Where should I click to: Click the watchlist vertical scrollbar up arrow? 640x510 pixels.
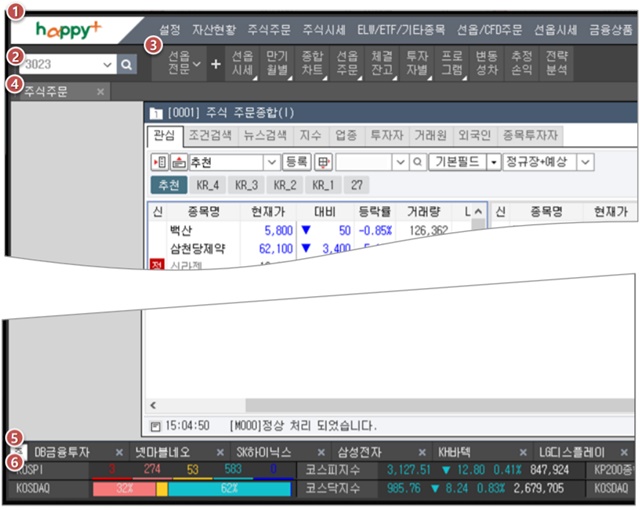(478, 211)
